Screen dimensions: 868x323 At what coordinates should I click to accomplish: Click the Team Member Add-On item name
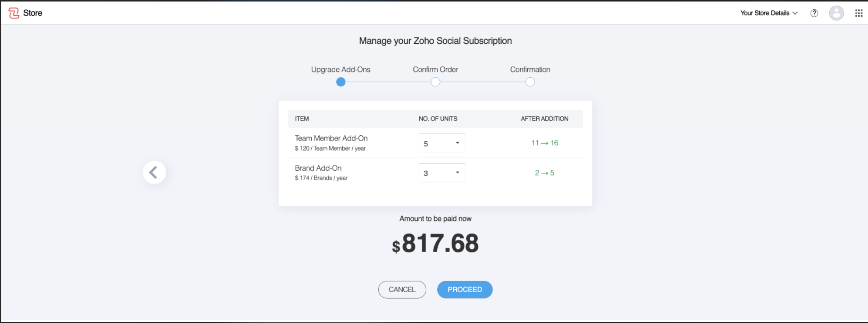(x=331, y=138)
